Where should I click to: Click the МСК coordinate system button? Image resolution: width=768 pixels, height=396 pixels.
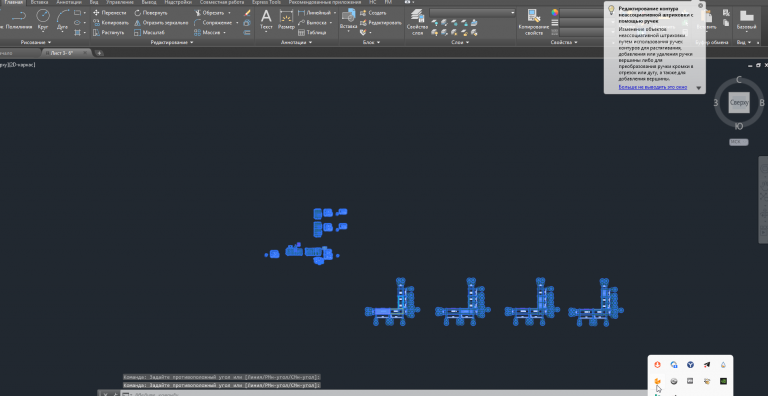point(738,142)
